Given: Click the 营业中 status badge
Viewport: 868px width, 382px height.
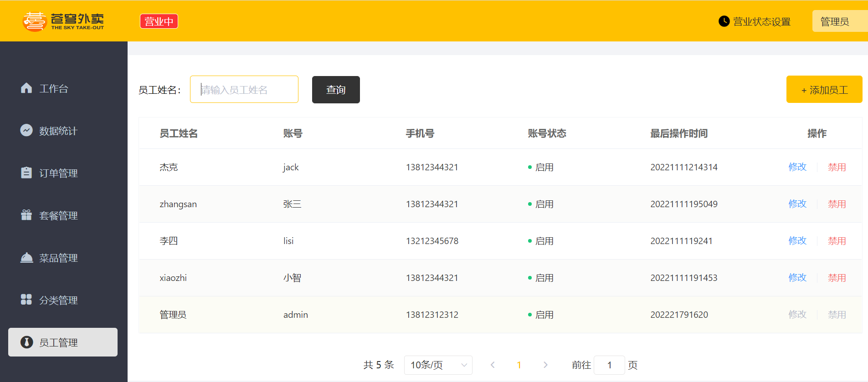Looking at the screenshot, I should (x=159, y=21).
